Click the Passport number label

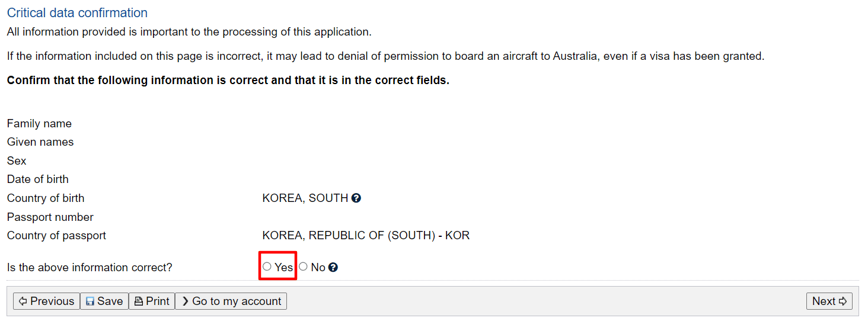pyautogui.click(x=50, y=217)
